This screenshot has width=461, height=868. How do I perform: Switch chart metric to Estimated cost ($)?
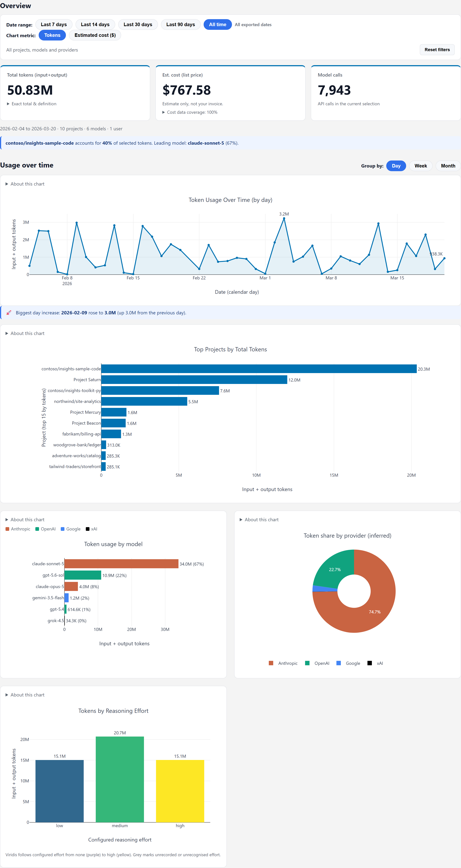tap(95, 35)
